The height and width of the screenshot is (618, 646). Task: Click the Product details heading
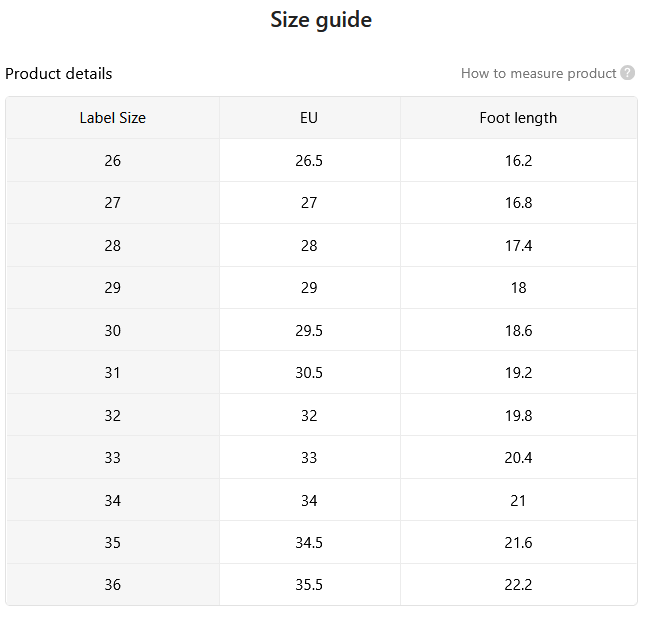[x=59, y=74]
